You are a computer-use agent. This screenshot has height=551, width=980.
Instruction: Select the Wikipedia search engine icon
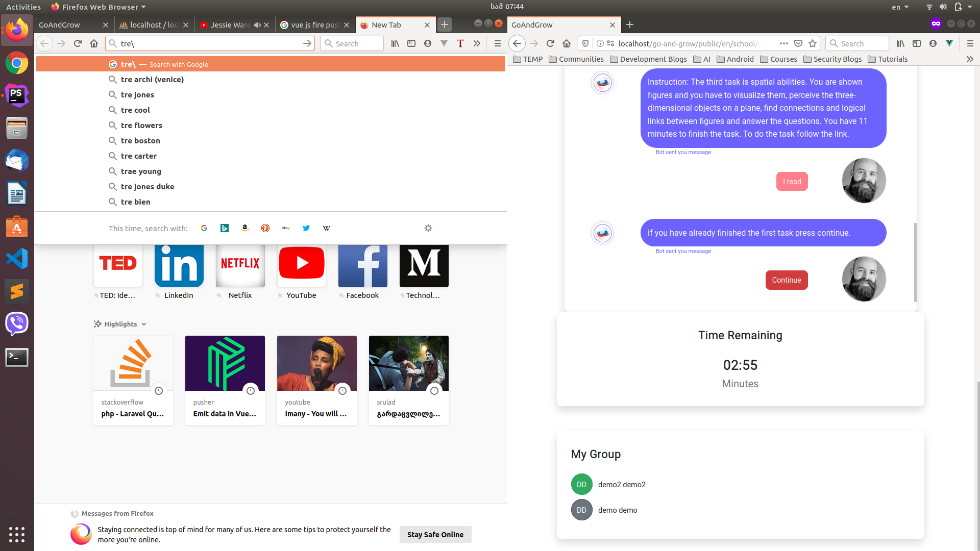pyautogui.click(x=326, y=228)
